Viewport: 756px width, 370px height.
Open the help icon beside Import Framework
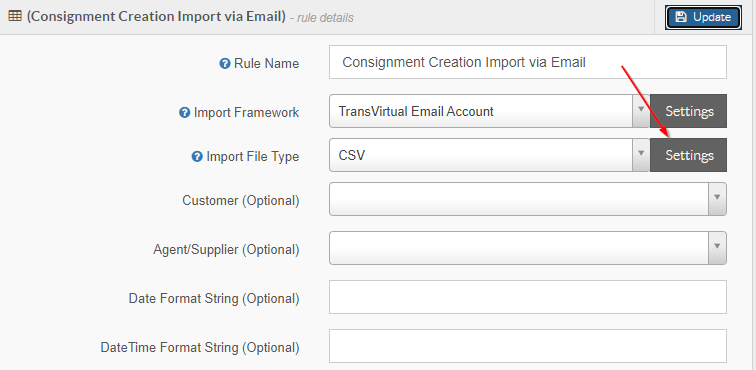click(x=184, y=113)
